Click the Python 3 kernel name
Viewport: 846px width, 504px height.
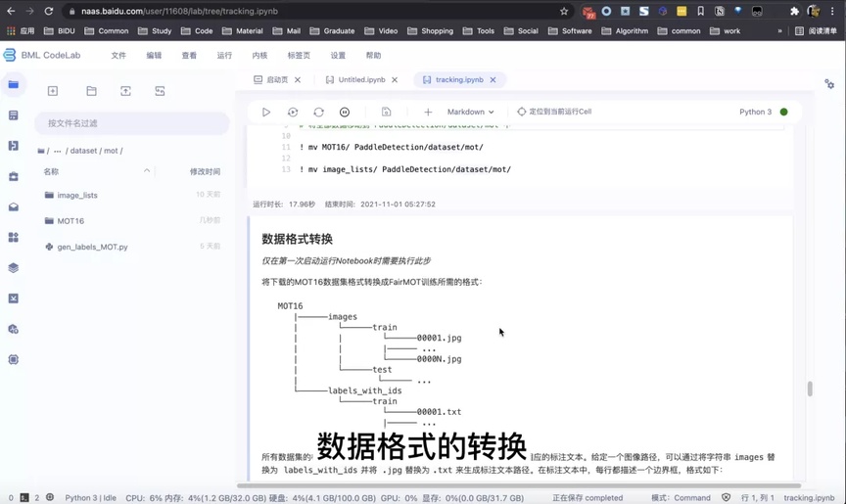[755, 113]
